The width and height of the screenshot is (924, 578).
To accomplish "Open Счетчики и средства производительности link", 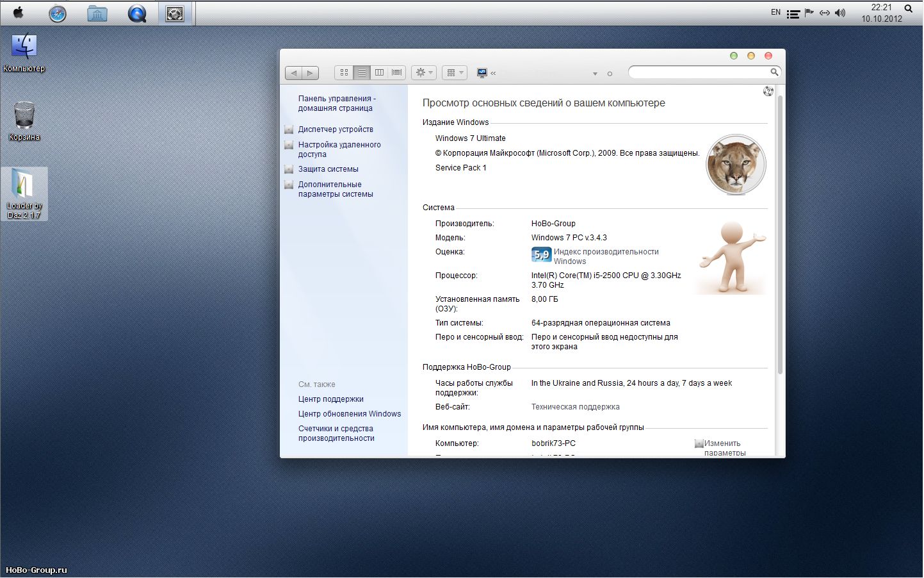I will click(x=336, y=433).
